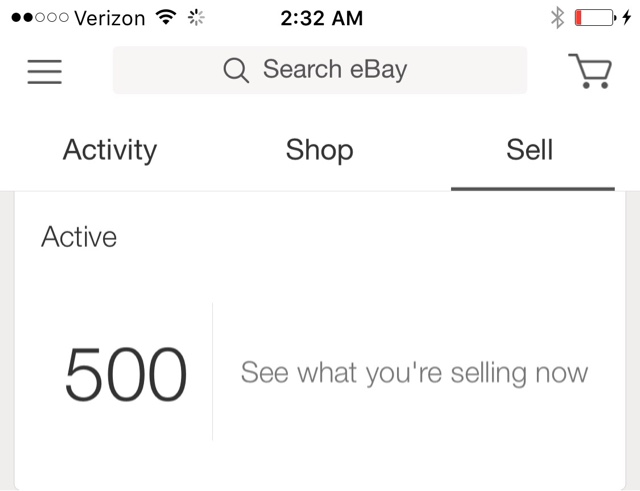
Task: Tap the underline beneath the Sell tab
Action: [x=532, y=187]
